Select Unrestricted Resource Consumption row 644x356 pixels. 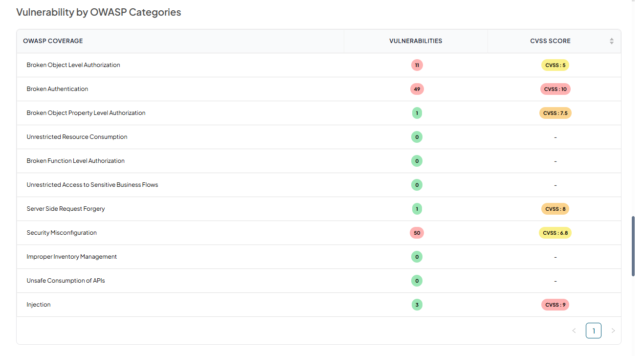click(x=319, y=137)
